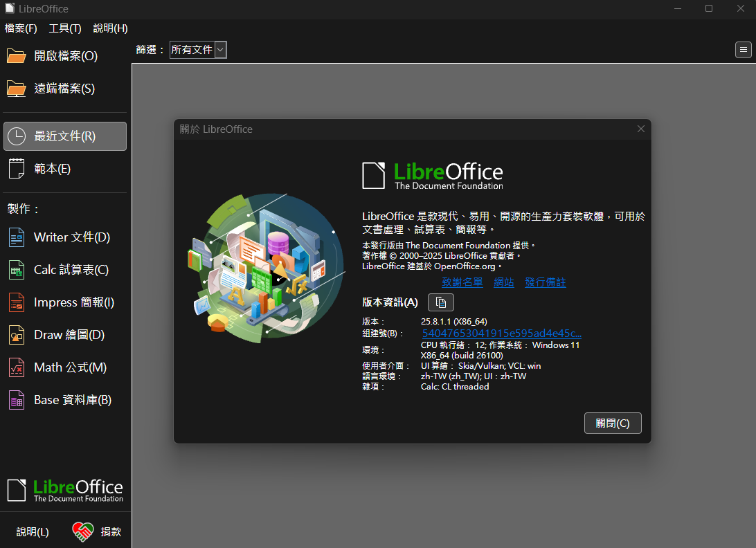Click the Base database icon
756x548 pixels.
17,400
